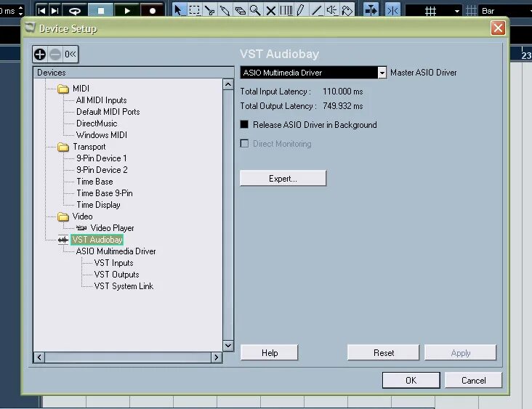This screenshot has width=532, height=409.
Task: Select the Mute X tool
Action: click(x=271, y=10)
